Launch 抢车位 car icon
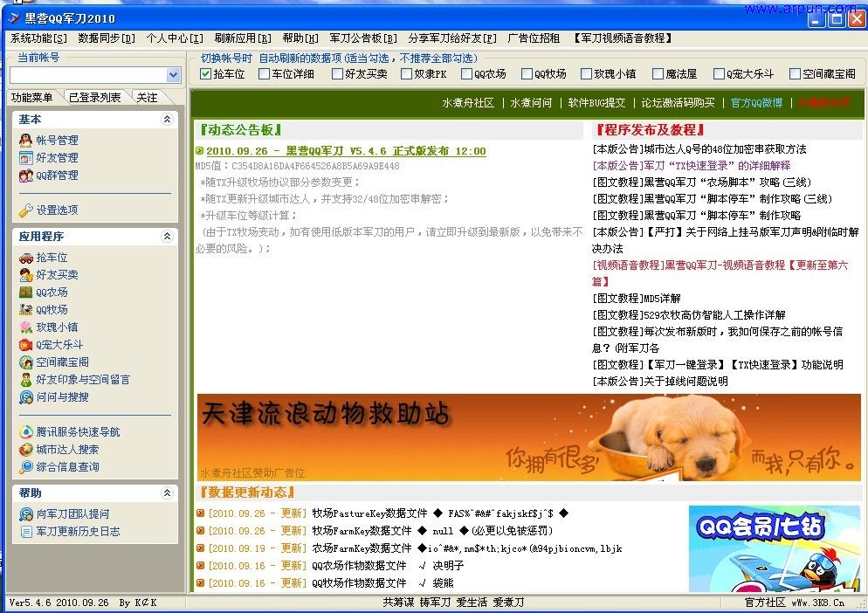The width and height of the screenshot is (868, 613). pyautogui.click(x=26, y=258)
